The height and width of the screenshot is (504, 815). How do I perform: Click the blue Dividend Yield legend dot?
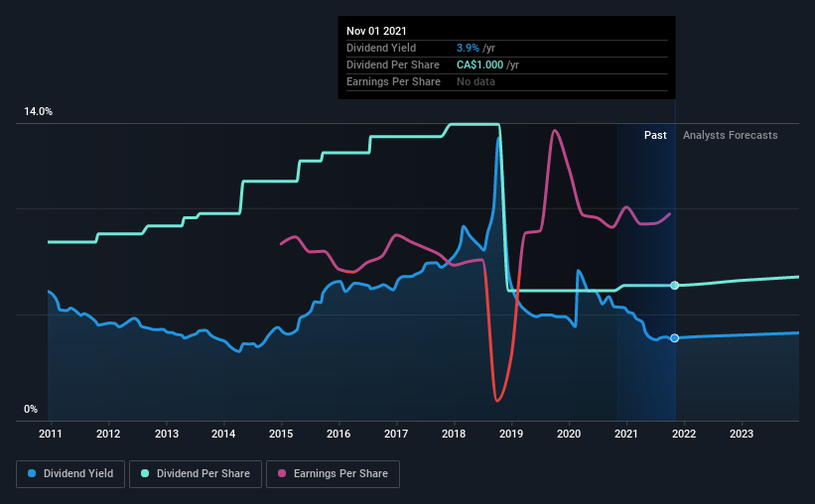pos(32,473)
